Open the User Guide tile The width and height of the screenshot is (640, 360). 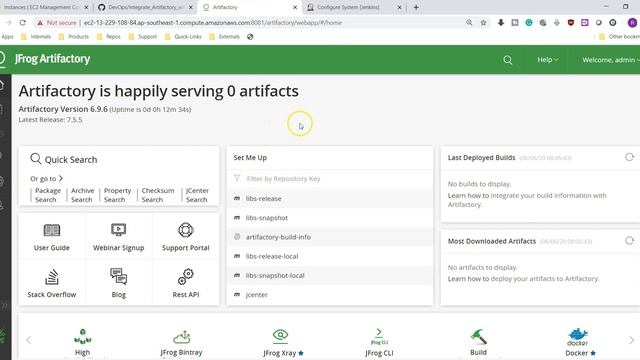click(x=52, y=237)
